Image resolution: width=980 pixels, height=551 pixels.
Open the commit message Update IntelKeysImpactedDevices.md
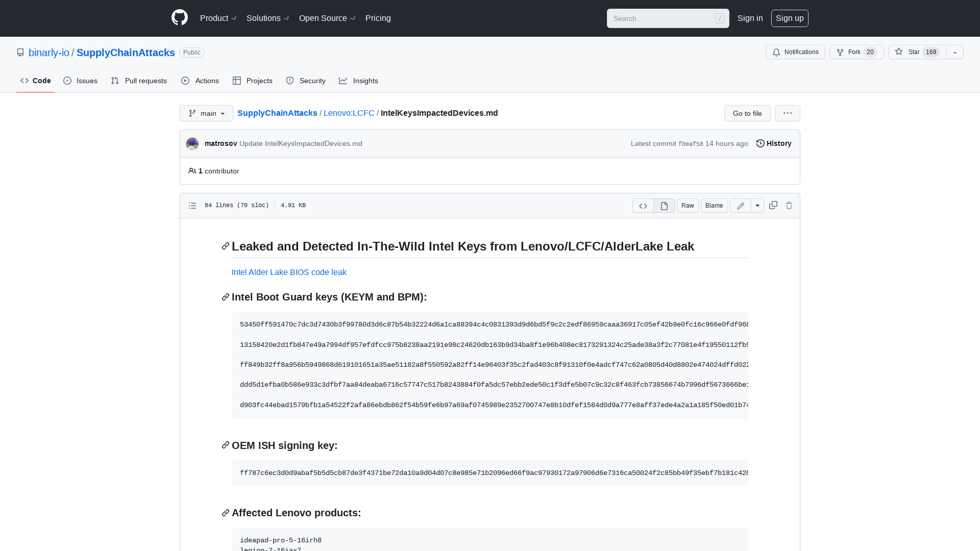301,144
